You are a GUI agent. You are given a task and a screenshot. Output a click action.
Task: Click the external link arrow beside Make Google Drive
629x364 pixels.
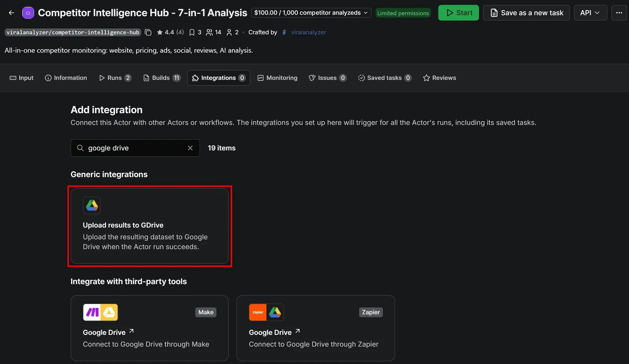click(131, 331)
